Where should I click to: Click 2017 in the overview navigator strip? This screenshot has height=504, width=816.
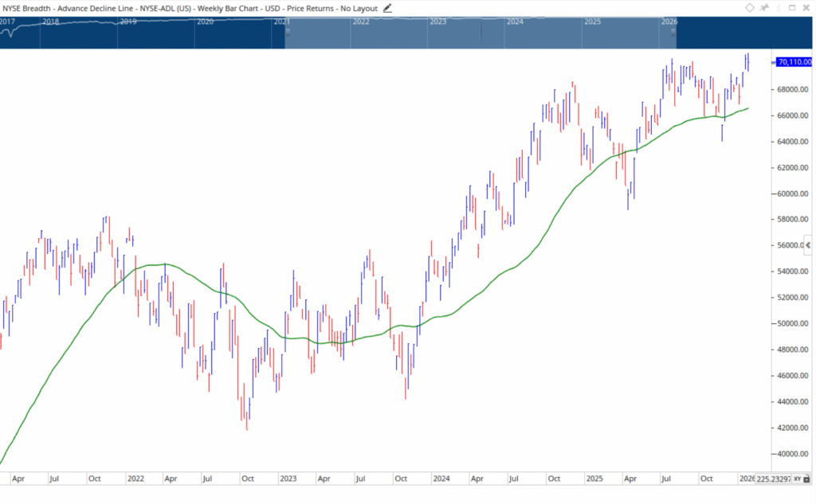coord(8,22)
